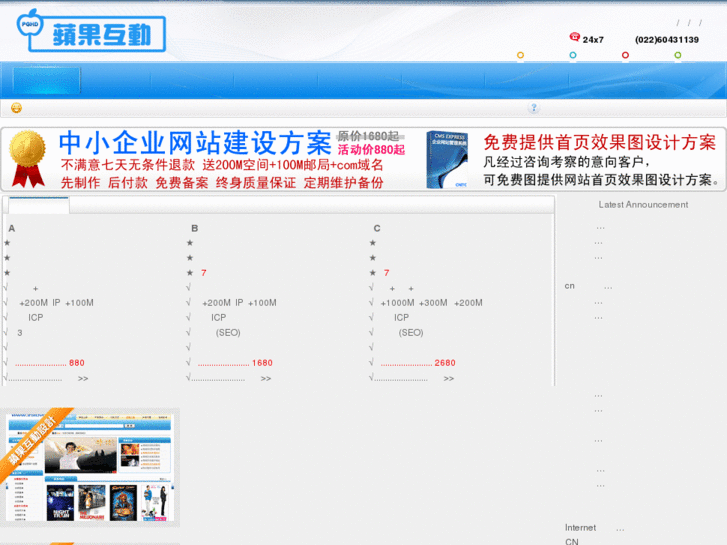Select the plan B heading
The height and width of the screenshot is (545, 727).
tap(194, 228)
